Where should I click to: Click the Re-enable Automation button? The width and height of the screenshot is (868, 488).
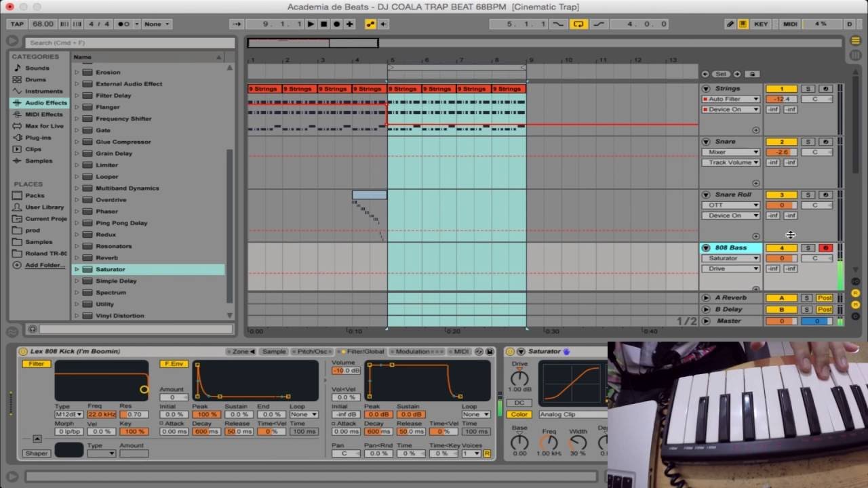pos(383,24)
